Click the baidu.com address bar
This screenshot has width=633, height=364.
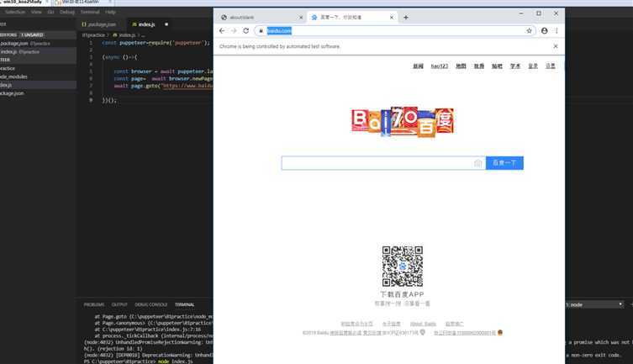coord(393,30)
